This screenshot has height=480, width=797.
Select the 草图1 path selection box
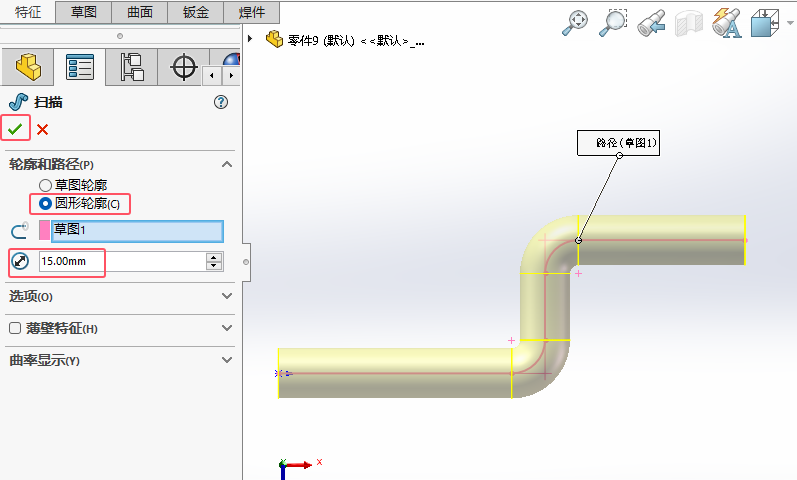[x=137, y=230]
